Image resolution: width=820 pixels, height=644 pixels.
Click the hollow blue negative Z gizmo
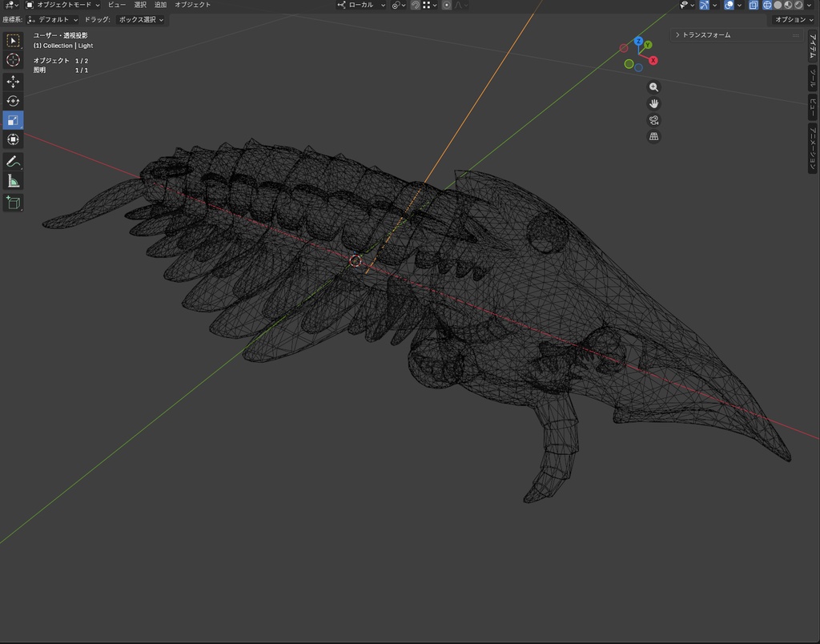point(638,67)
